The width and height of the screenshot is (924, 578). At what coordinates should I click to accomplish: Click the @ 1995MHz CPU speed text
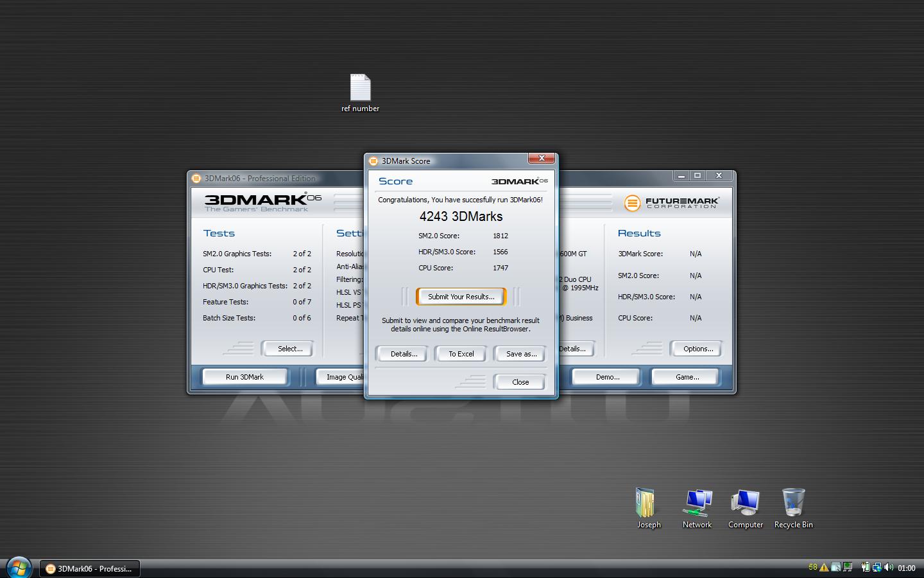580,288
